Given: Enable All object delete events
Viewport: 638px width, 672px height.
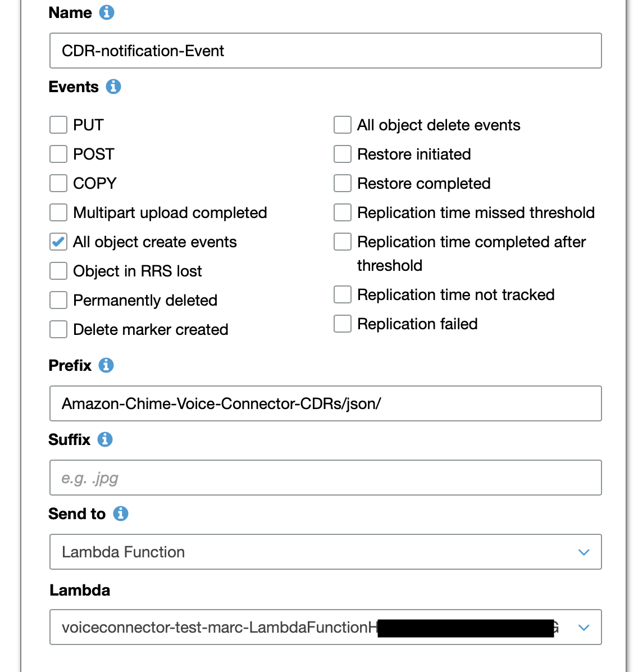Looking at the screenshot, I should pyautogui.click(x=343, y=125).
